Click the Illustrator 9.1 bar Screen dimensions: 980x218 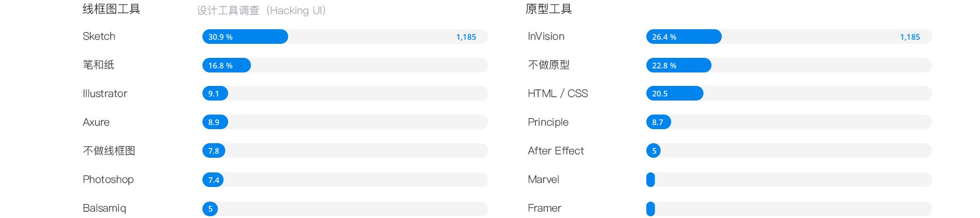pyautogui.click(x=215, y=94)
